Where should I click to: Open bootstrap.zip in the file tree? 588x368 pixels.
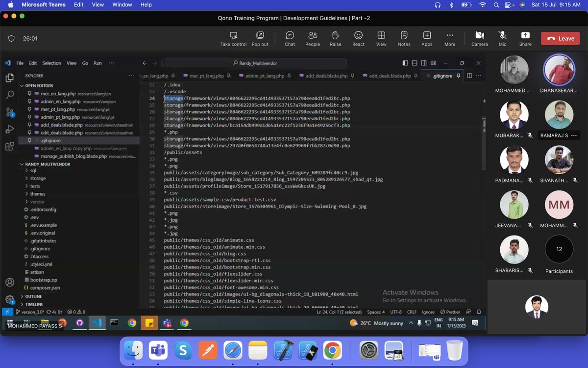[x=44, y=280]
